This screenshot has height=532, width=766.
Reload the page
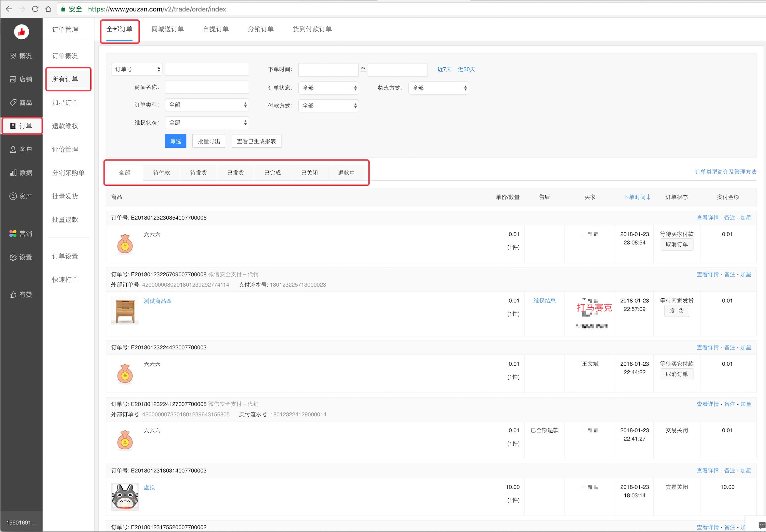pos(35,9)
